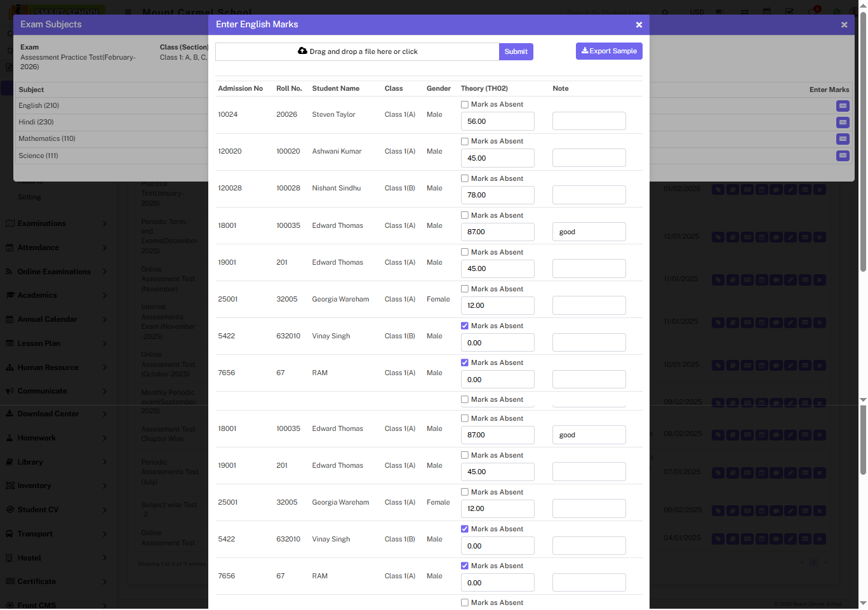Open enter marks icon for Science row

tap(843, 156)
